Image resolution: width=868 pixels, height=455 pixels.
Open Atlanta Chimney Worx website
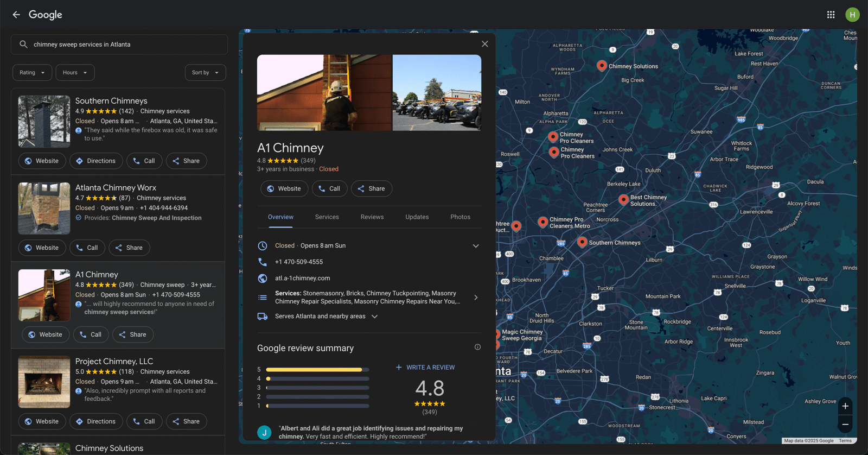tap(42, 248)
